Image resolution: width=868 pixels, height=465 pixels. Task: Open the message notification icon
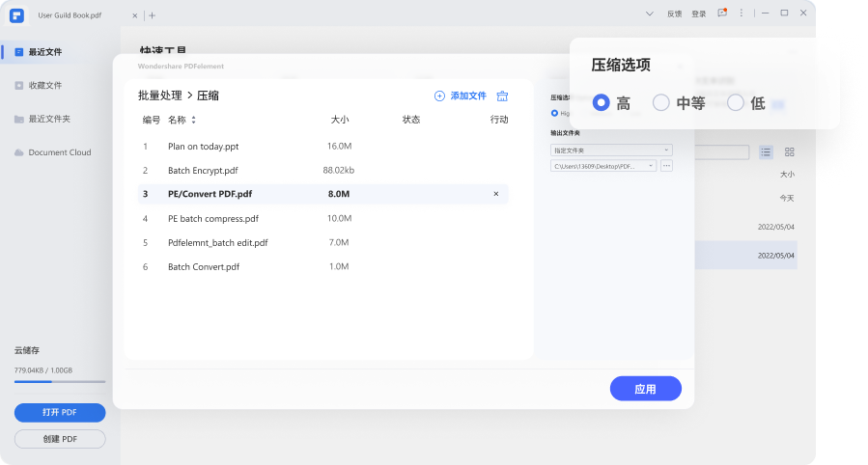tap(722, 13)
